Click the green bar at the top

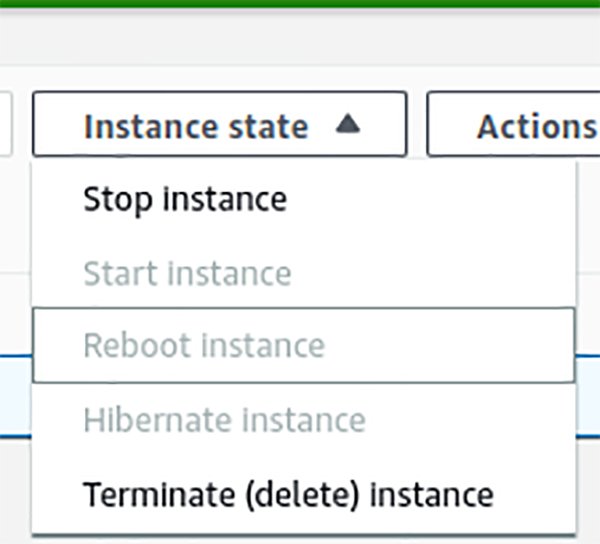tap(300, 5)
